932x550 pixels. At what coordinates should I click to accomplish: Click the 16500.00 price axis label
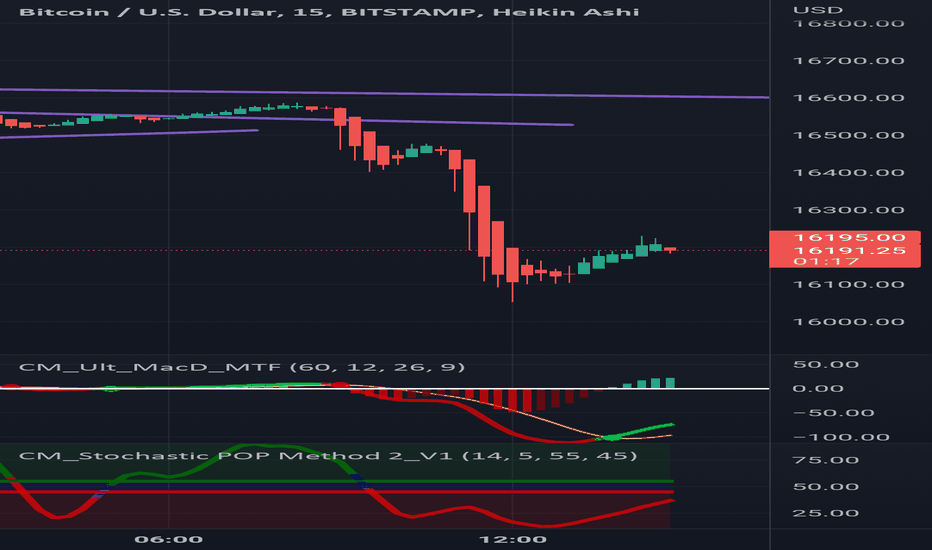[849, 136]
